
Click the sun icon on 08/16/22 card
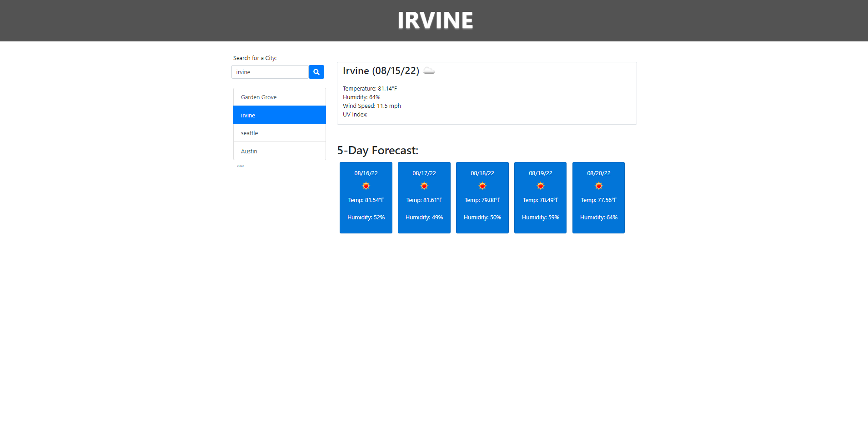coord(366,186)
